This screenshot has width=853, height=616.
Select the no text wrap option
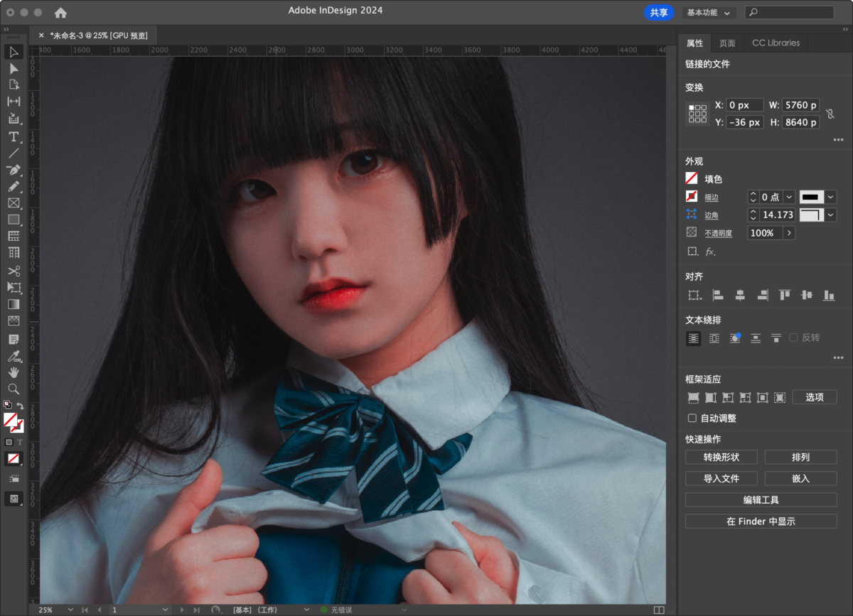pyautogui.click(x=693, y=338)
